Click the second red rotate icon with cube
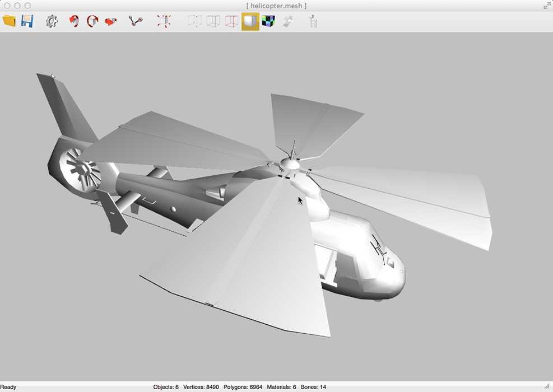Screen dimensions: 553x392 (92, 22)
